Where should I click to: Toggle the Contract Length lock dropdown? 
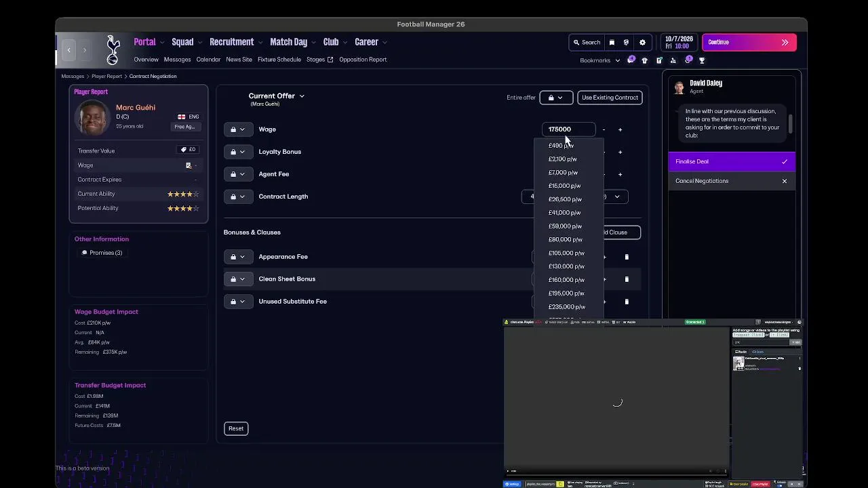click(237, 197)
